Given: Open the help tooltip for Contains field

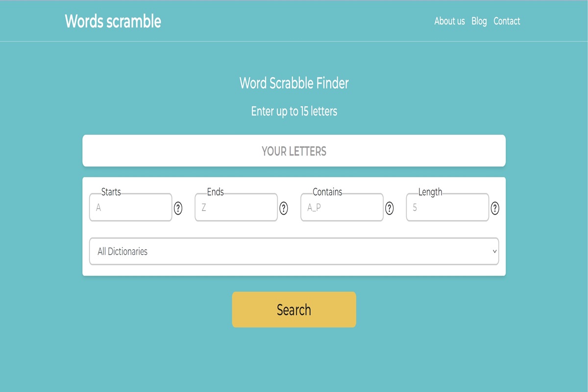Looking at the screenshot, I should click(x=390, y=208).
